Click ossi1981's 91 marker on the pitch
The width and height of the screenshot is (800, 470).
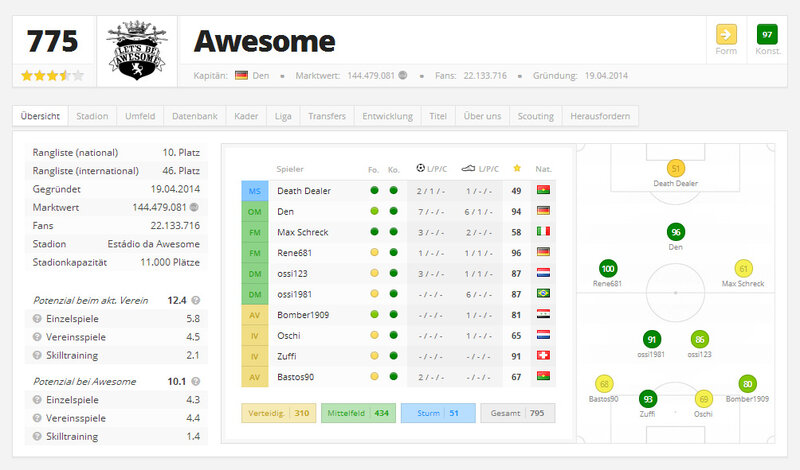click(652, 339)
